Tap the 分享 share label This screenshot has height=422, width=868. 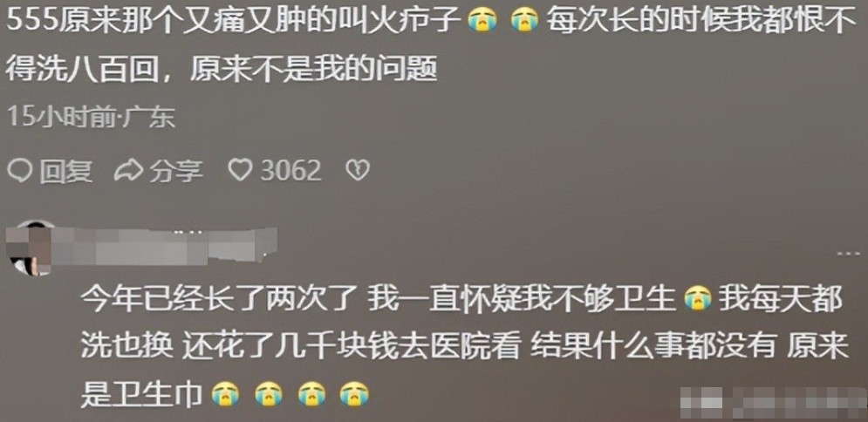pyautogui.click(x=176, y=172)
